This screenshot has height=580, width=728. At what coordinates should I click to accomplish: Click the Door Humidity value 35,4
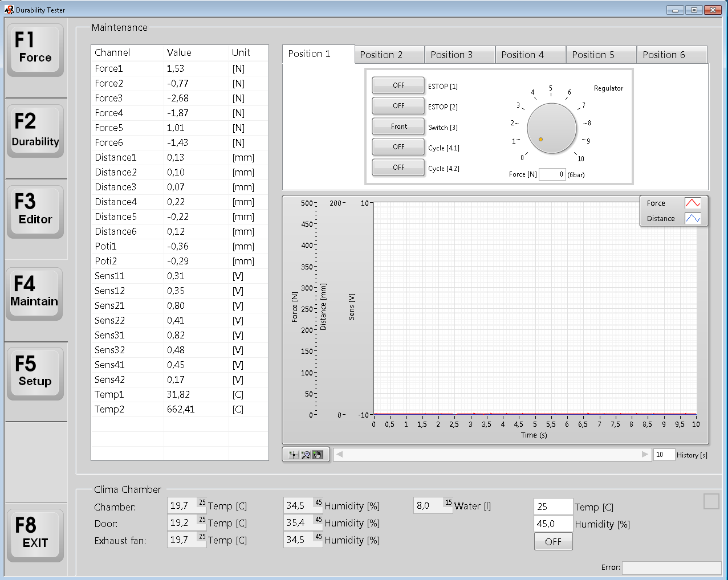[303, 522]
